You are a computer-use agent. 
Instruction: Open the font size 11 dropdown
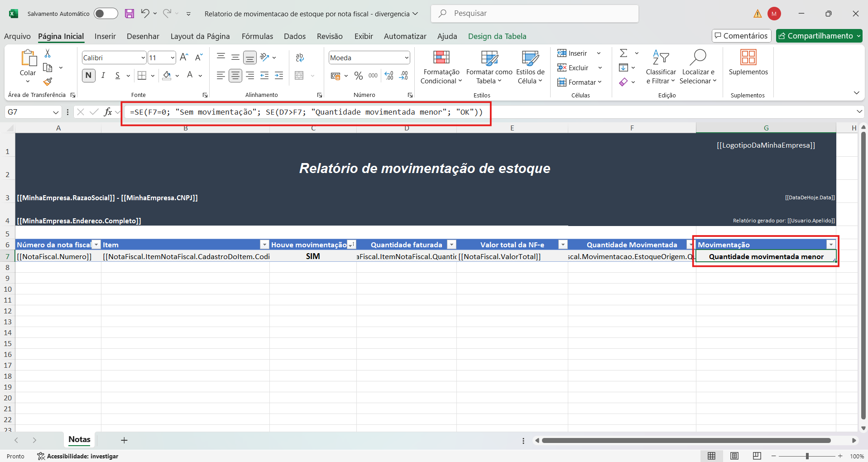pyautogui.click(x=173, y=58)
